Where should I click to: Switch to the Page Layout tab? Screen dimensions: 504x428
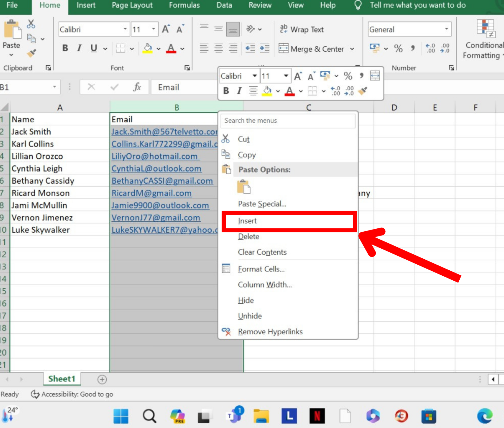pos(132,5)
